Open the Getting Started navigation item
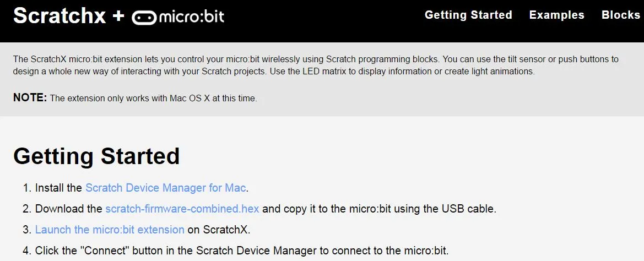The height and width of the screenshot is (261, 644). pyautogui.click(x=468, y=15)
